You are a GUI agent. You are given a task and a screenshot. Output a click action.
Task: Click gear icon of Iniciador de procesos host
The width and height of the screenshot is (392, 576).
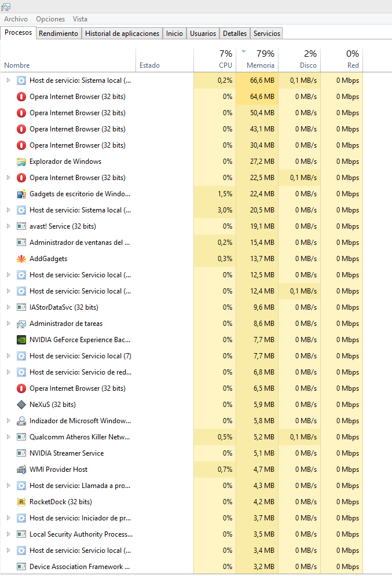[x=21, y=518]
